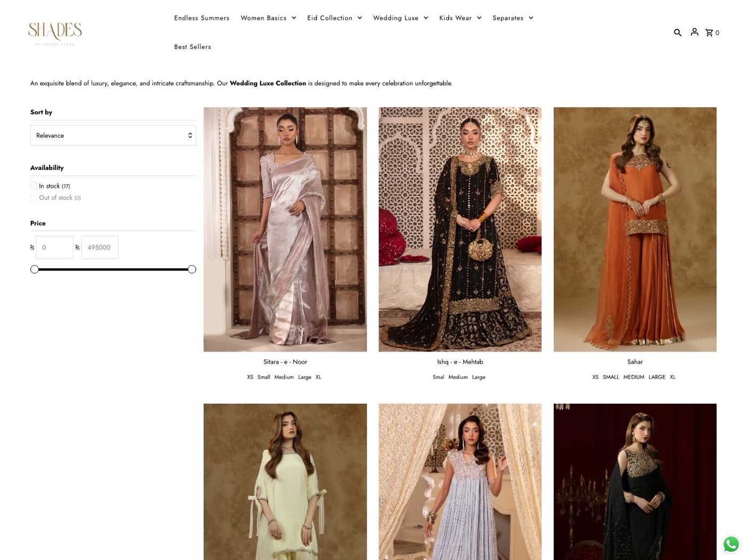Open the shopping cart icon

click(x=712, y=33)
